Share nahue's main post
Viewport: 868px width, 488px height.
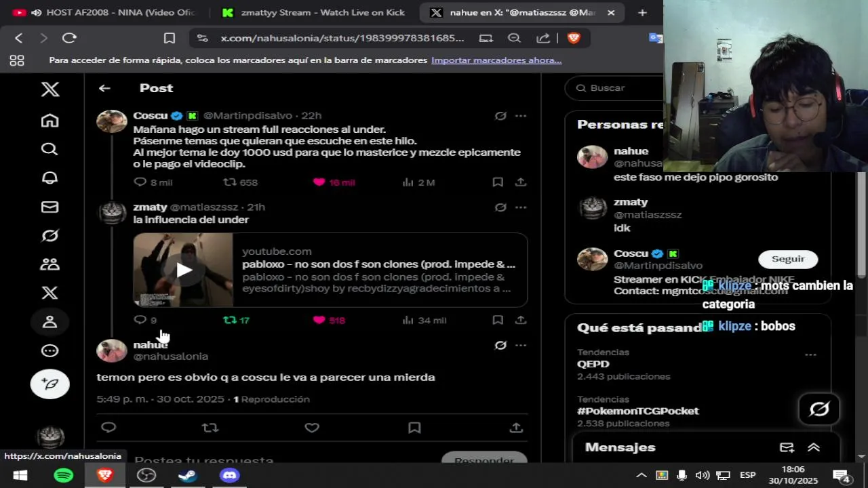pyautogui.click(x=516, y=427)
